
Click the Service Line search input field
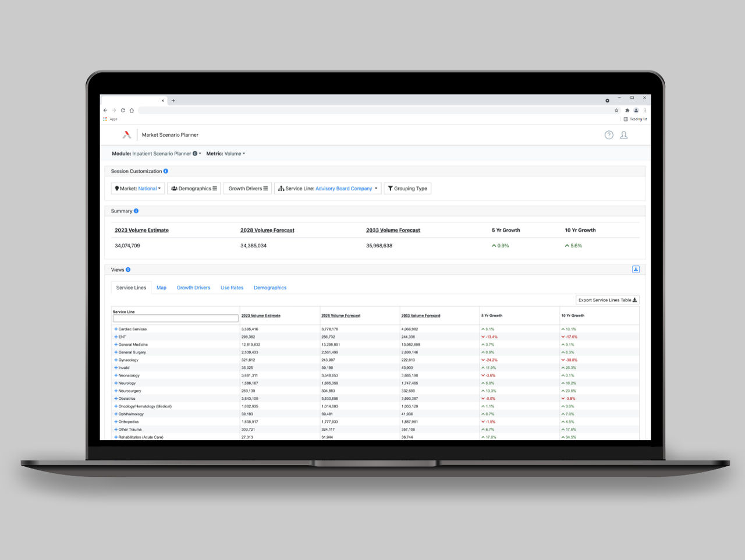[x=175, y=318]
